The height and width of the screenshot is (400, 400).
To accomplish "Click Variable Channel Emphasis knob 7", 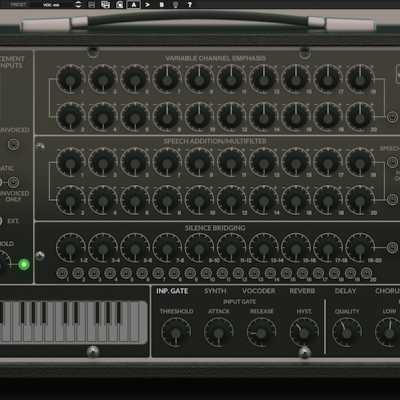I will coord(167,79).
